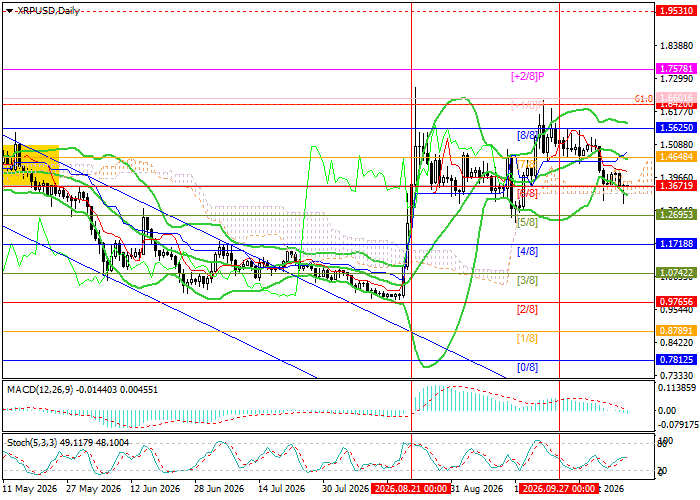Click the orange 0.87891 price label

click(676, 331)
